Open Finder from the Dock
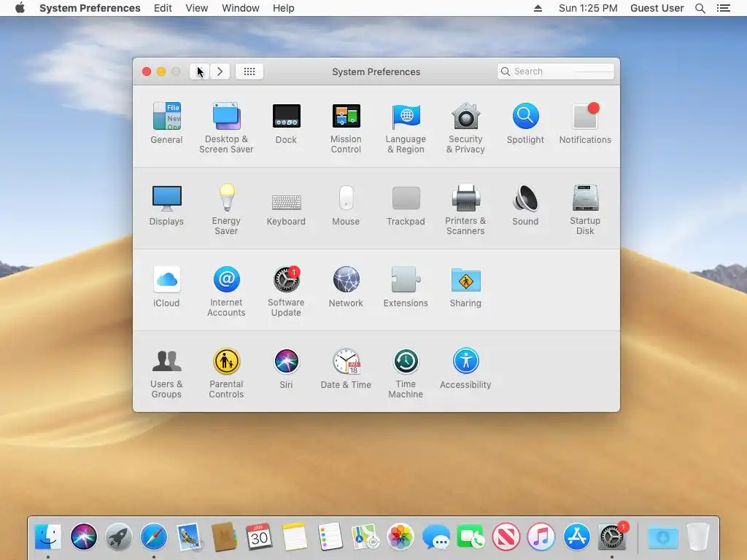 [47, 536]
